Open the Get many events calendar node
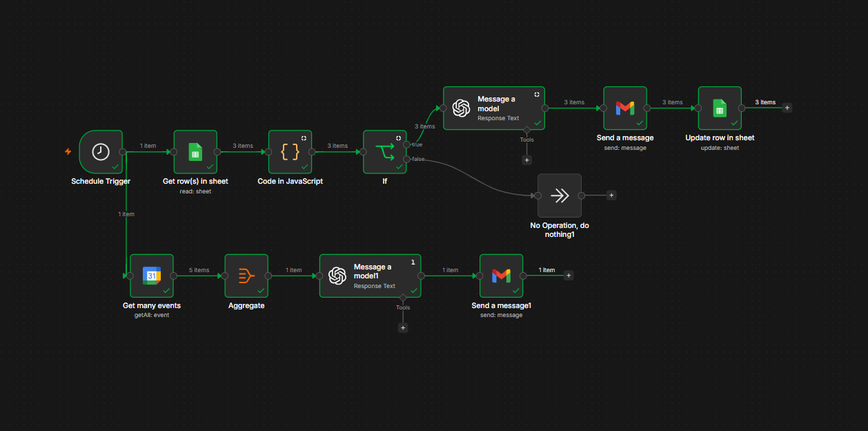Viewport: 868px width, 431px height. (152, 276)
